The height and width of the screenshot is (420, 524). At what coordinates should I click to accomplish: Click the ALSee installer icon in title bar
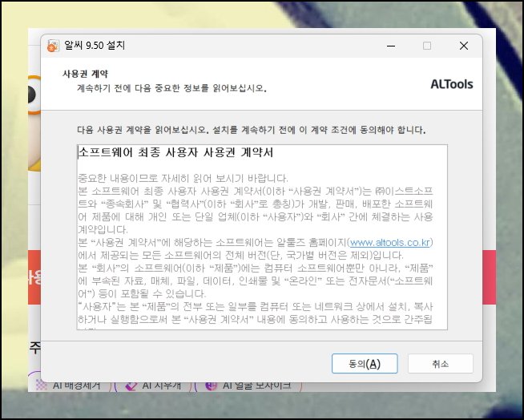click(53, 46)
